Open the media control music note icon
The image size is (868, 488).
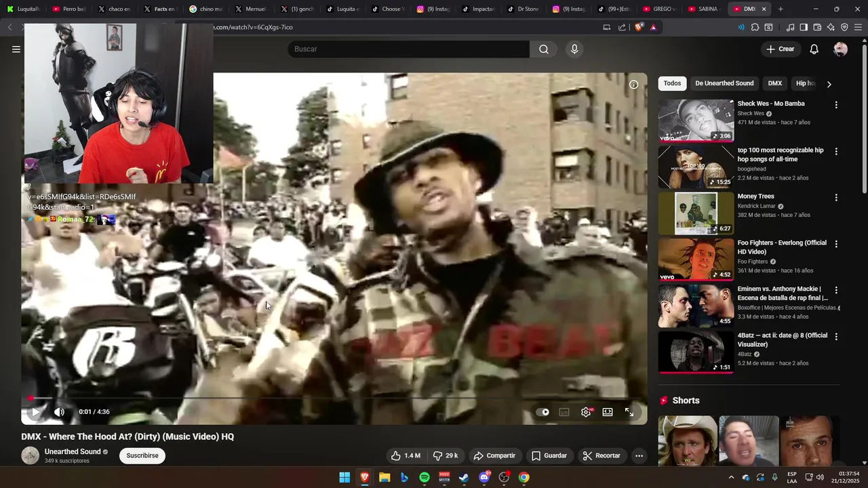click(x=790, y=27)
